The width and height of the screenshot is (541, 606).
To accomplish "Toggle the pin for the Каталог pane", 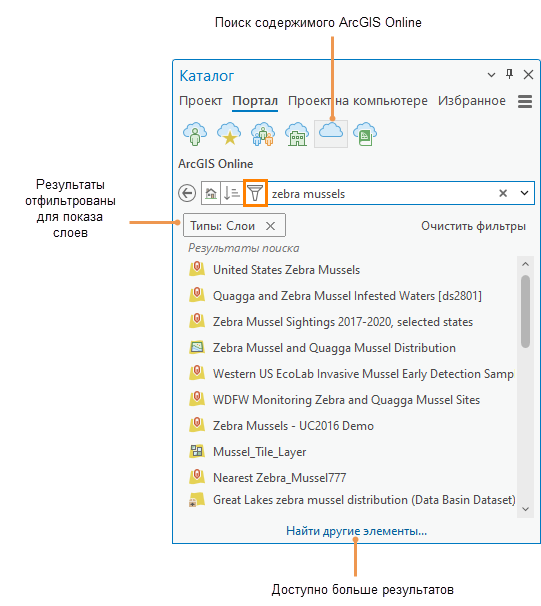I will 509,74.
